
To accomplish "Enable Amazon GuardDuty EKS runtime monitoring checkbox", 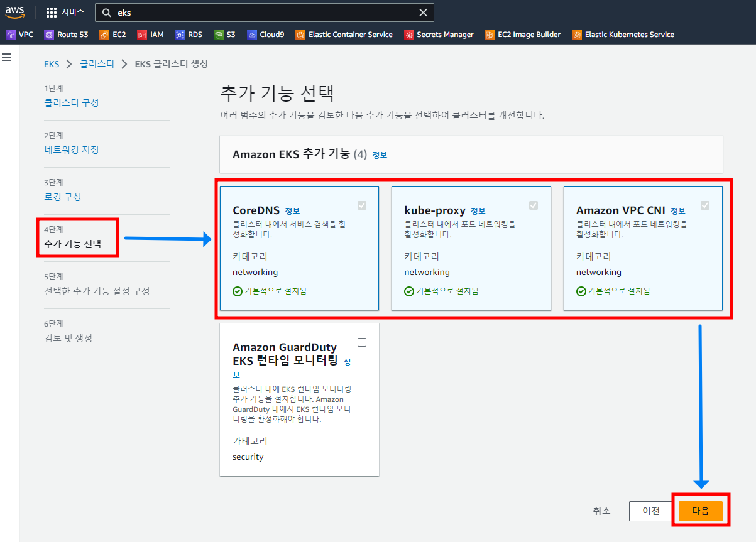I will click(362, 342).
